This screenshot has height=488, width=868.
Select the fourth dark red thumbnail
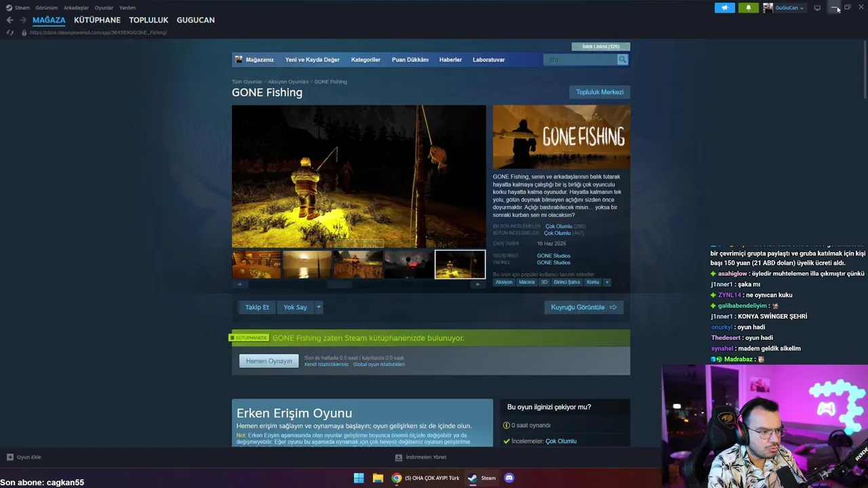click(x=409, y=264)
